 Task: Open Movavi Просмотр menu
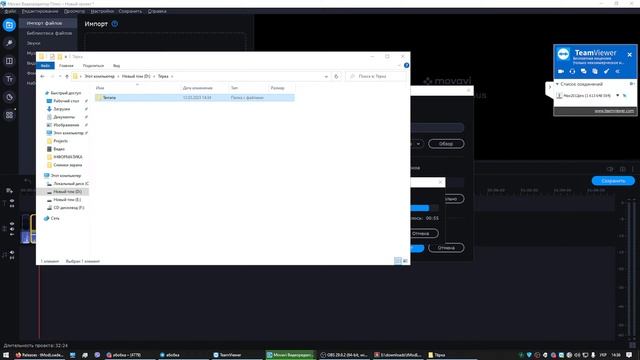click(x=74, y=11)
